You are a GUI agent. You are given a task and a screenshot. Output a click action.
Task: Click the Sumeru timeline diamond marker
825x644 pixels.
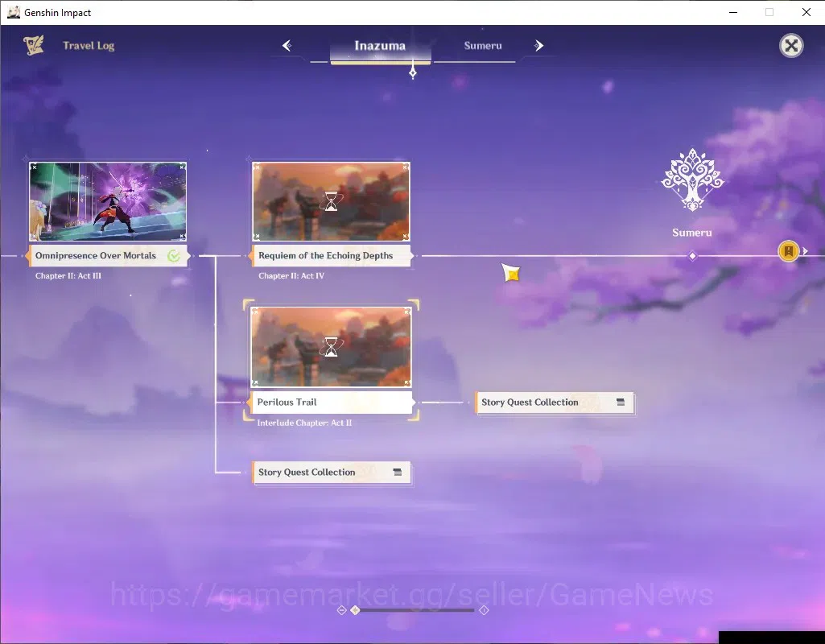pyautogui.click(x=692, y=256)
